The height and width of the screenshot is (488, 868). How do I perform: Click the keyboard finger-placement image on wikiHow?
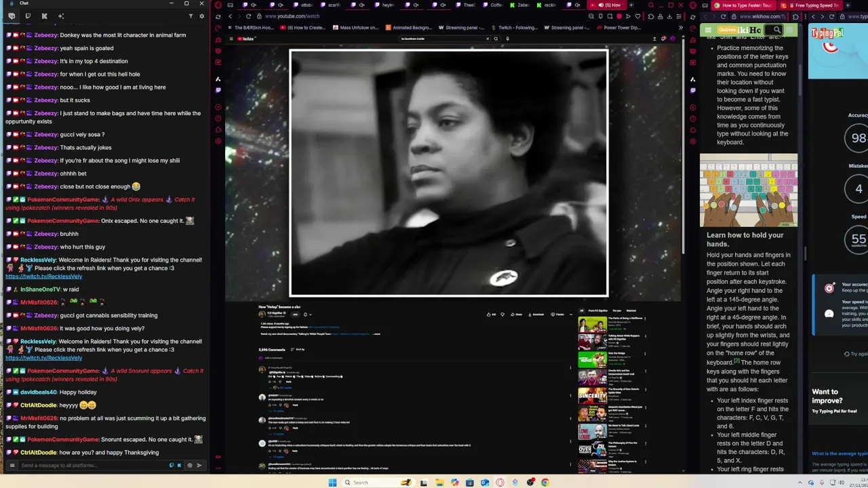tap(749, 190)
